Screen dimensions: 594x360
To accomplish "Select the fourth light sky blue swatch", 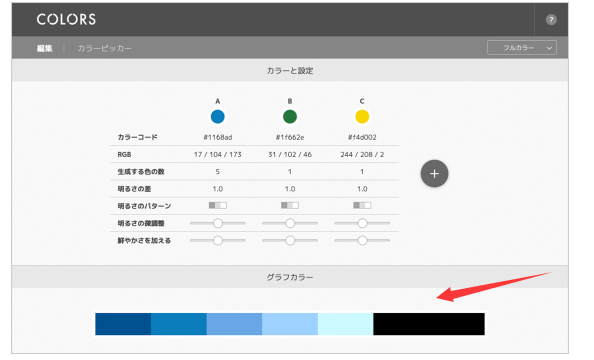I will coord(290,324).
